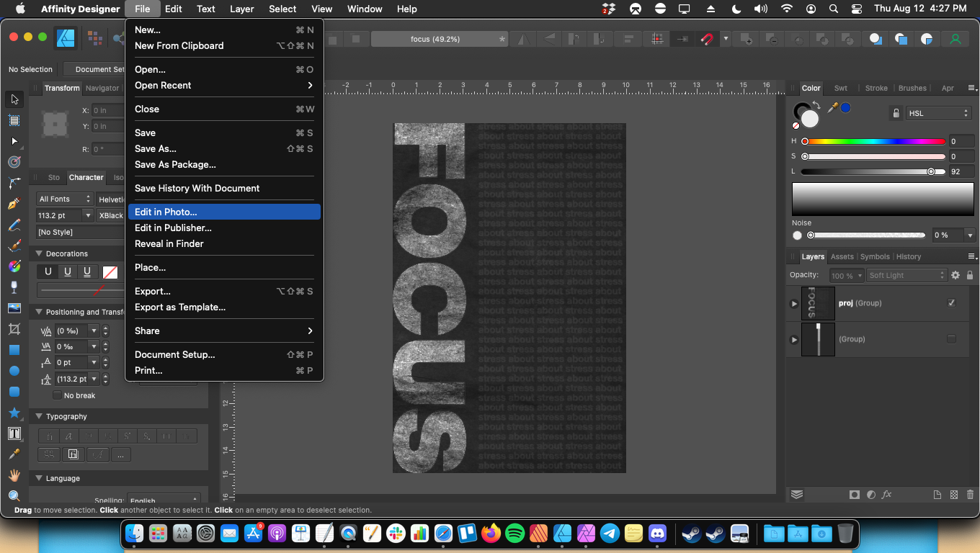
Task: Pick the Star shape tool
Action: click(14, 413)
